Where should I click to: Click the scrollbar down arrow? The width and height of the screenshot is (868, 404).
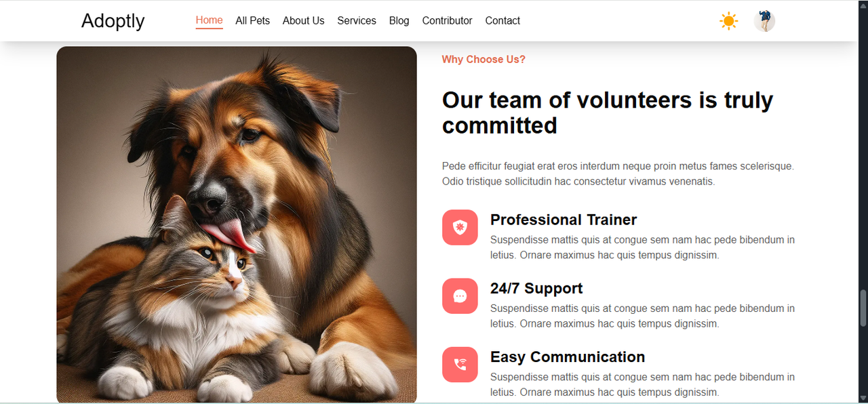(x=863, y=398)
